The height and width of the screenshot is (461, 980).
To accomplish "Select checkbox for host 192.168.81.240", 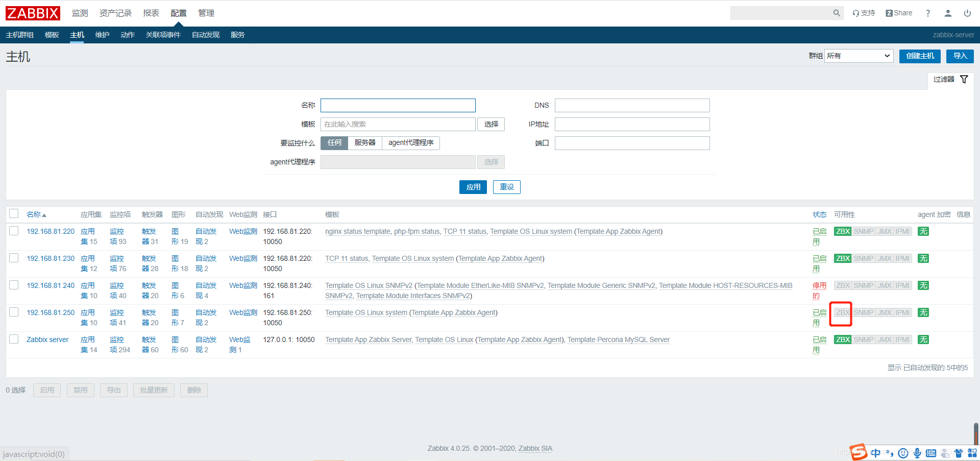I will coord(14,285).
